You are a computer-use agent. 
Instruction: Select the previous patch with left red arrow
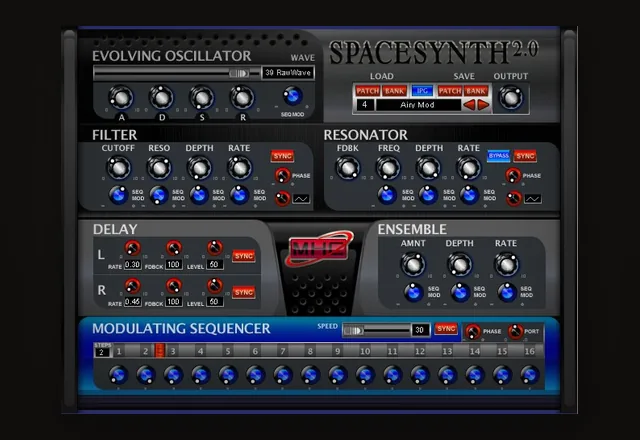(x=469, y=105)
